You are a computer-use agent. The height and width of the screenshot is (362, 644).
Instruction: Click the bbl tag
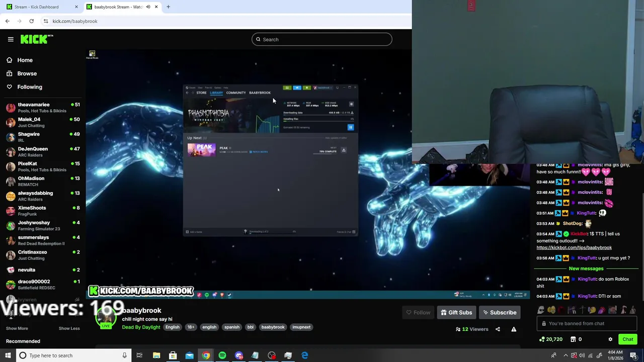coord(250,327)
